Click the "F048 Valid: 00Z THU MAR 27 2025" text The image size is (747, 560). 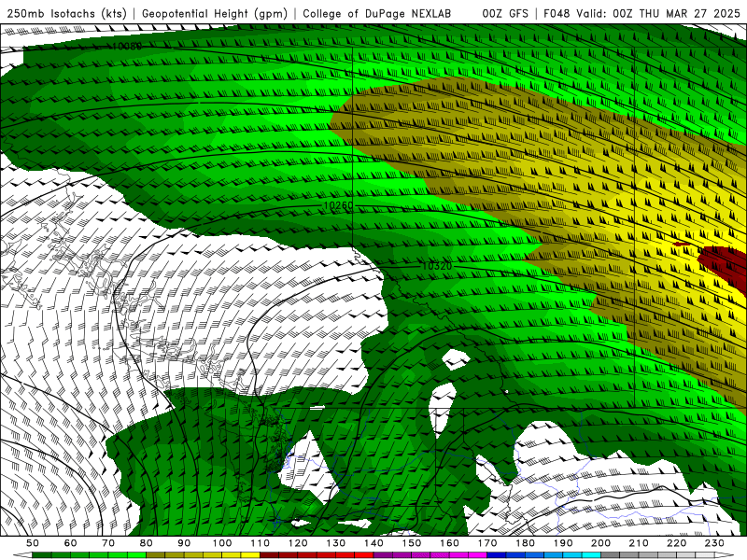(641, 13)
